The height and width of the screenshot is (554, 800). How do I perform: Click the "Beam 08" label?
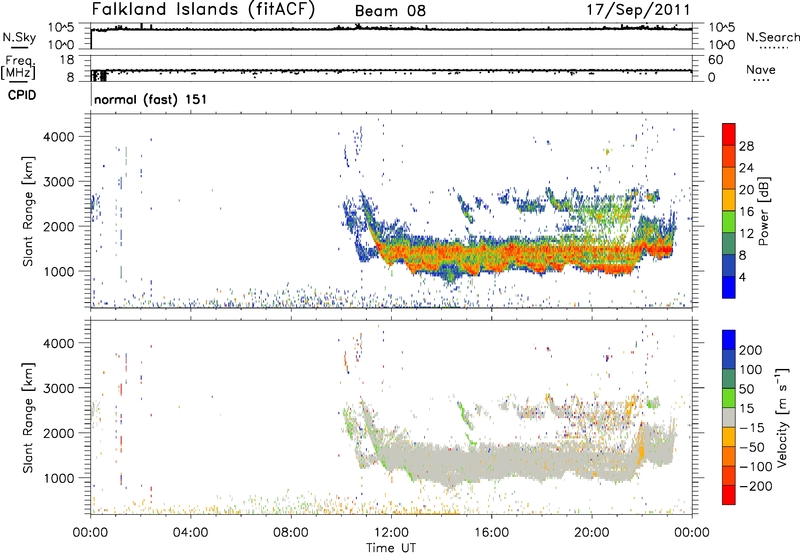(x=390, y=11)
